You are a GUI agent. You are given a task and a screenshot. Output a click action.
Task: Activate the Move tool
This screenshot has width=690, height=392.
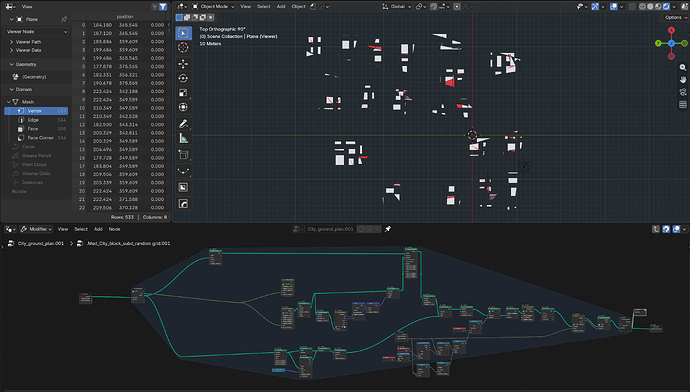184,64
